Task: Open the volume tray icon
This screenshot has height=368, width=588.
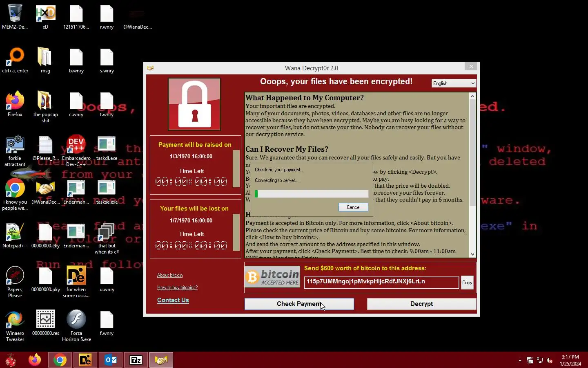Action: (550, 360)
